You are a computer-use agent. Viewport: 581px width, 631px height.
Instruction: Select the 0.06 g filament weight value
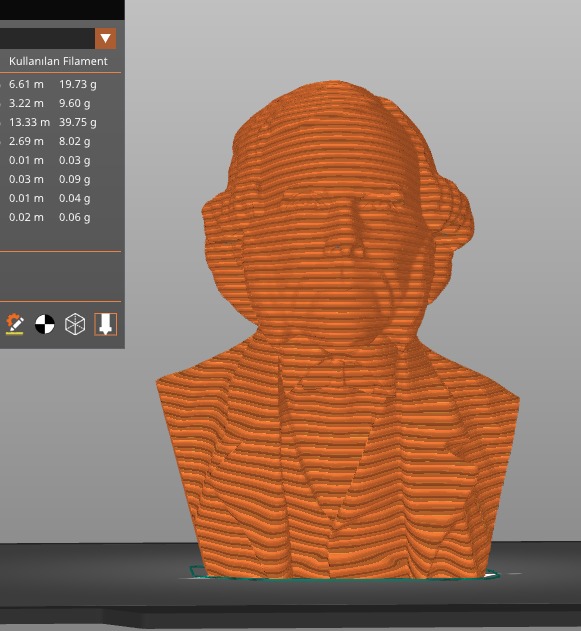click(74, 217)
